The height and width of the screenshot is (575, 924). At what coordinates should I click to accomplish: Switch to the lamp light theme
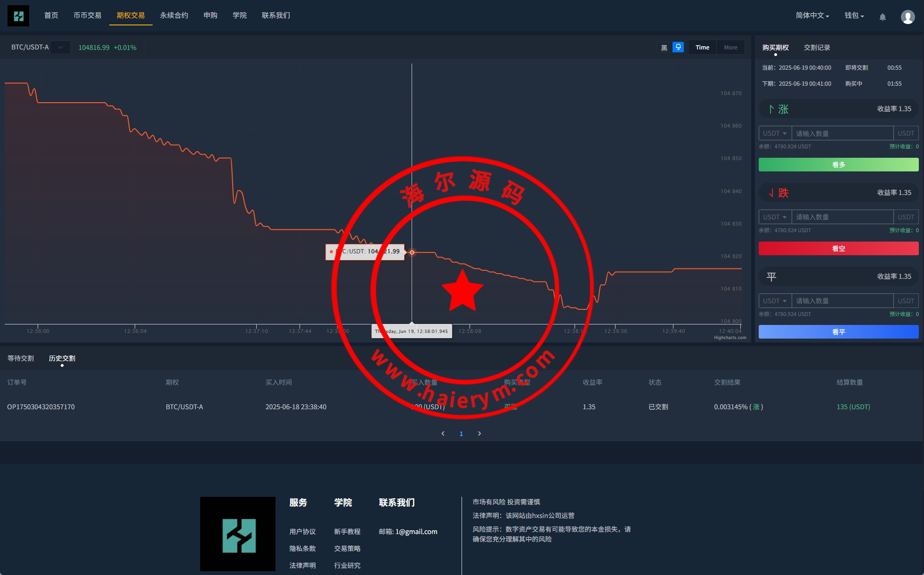pyautogui.click(x=678, y=47)
